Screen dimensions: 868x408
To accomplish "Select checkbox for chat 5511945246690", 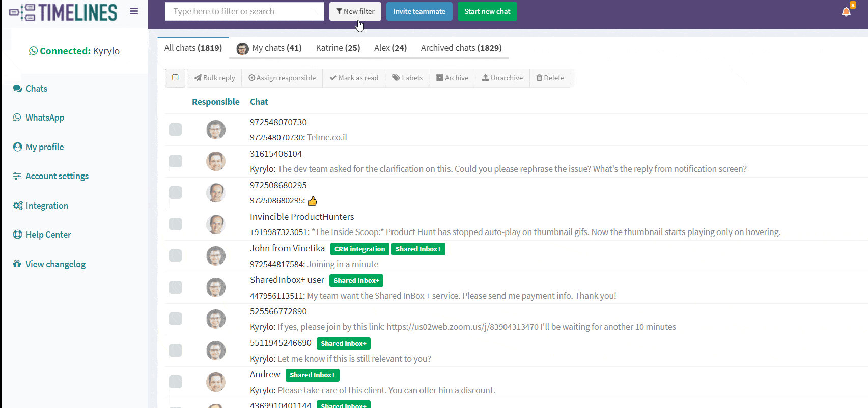I will tap(175, 351).
